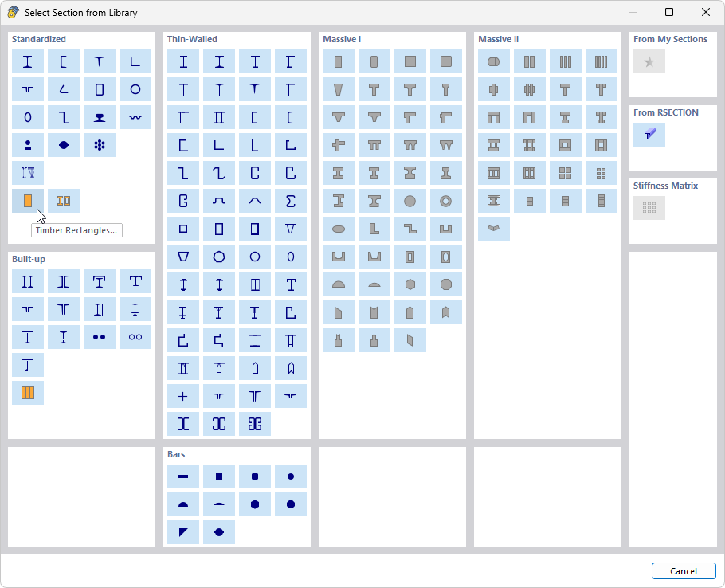The image size is (725, 588).
Task: Click the star icon under From My Sections
Action: (649, 61)
